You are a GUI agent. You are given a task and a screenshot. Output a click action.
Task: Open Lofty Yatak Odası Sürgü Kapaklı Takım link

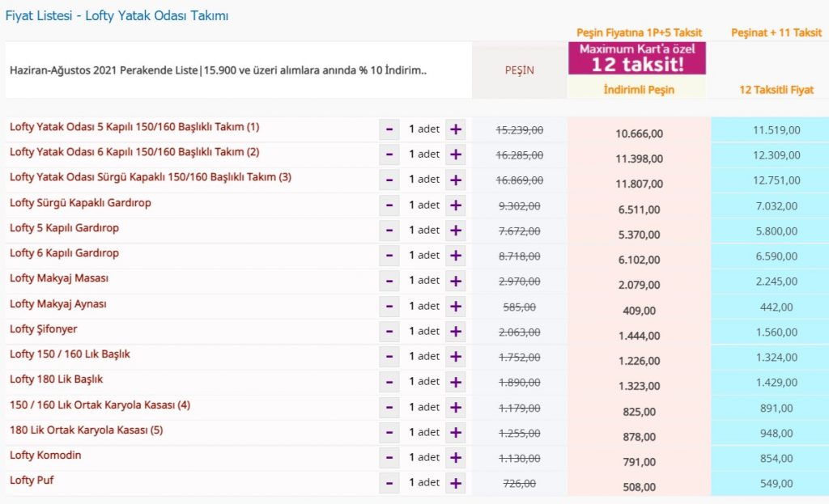pyautogui.click(x=151, y=177)
